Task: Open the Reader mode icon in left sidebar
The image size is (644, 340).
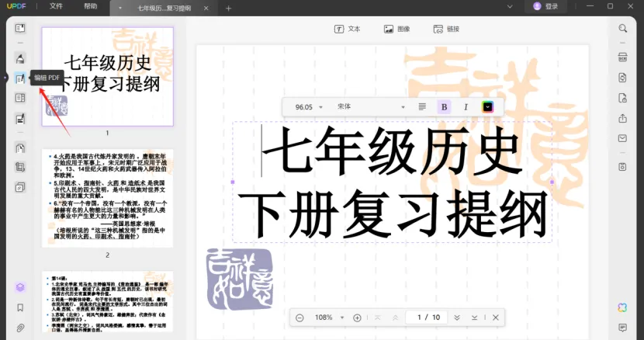Action: click(x=20, y=28)
